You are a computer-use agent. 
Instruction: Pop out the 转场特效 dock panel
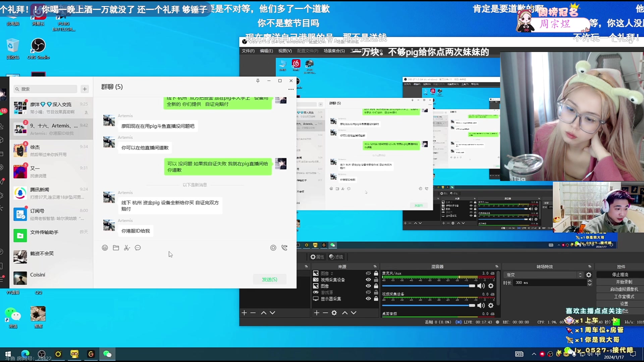[x=590, y=266]
